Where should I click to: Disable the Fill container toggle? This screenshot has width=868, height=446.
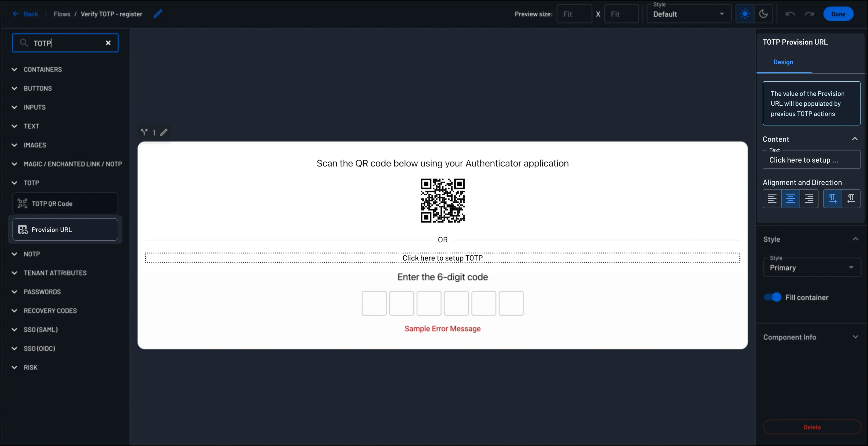(772, 297)
